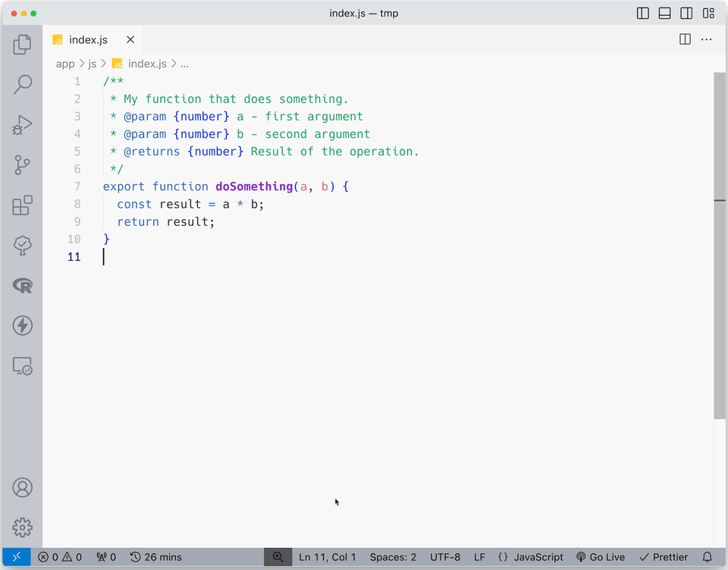Click the ports forwarded indicator
728x570 pixels.
tap(106, 557)
